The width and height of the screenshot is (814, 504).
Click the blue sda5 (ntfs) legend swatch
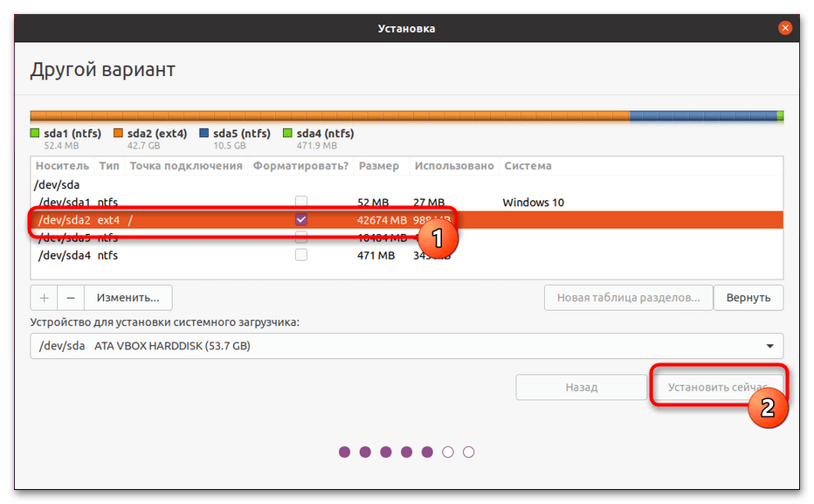[203, 134]
